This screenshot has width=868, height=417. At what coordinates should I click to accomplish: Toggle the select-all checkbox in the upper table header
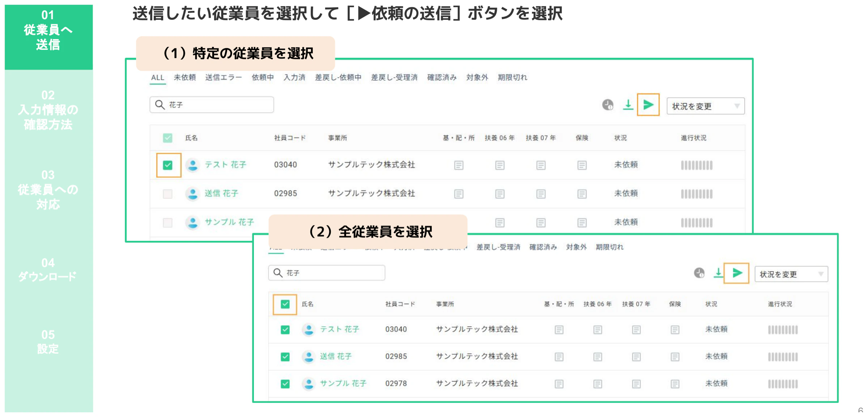tap(167, 138)
